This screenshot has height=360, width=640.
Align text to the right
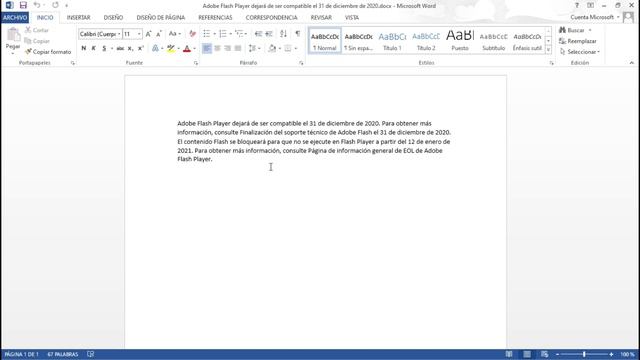pyautogui.click(x=227, y=49)
